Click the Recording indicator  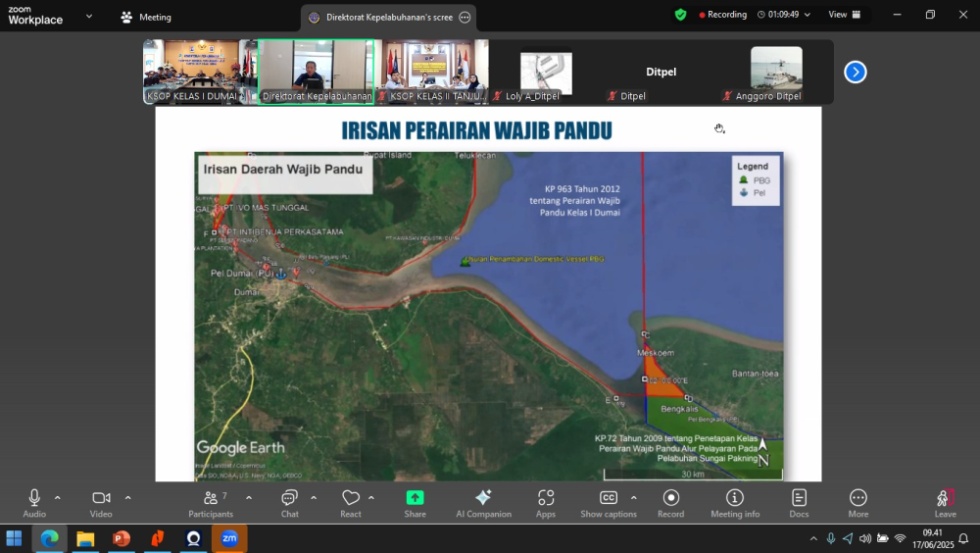tap(722, 15)
